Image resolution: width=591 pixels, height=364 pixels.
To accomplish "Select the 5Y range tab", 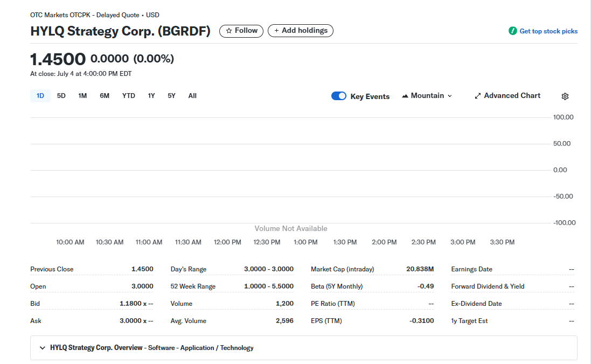I will point(171,96).
